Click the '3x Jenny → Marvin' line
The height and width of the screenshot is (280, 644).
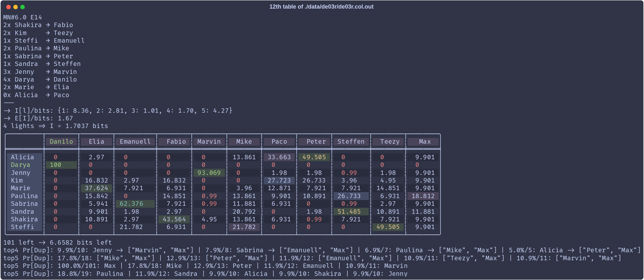[40, 72]
